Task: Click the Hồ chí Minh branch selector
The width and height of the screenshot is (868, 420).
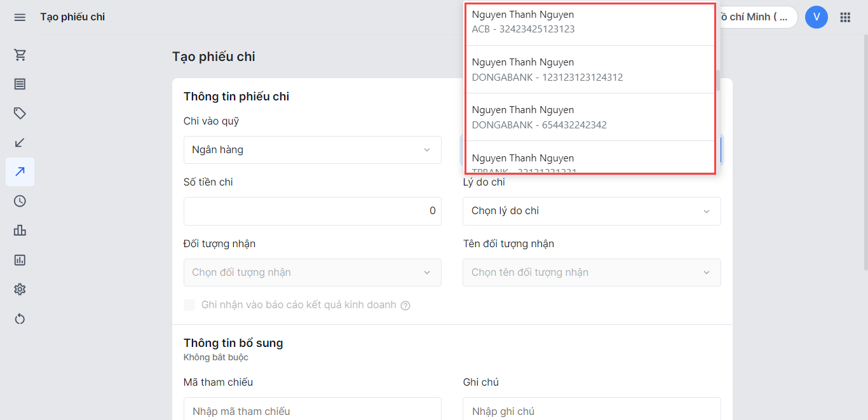Action: (x=756, y=17)
